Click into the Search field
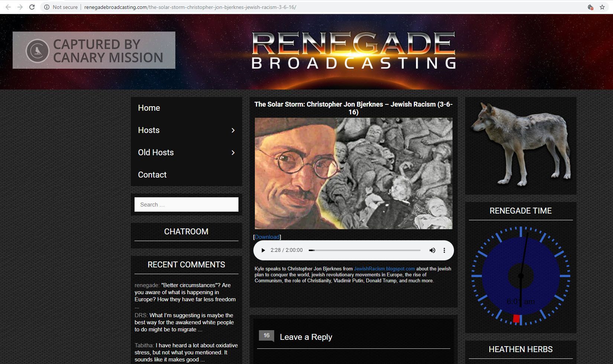 coord(186,205)
